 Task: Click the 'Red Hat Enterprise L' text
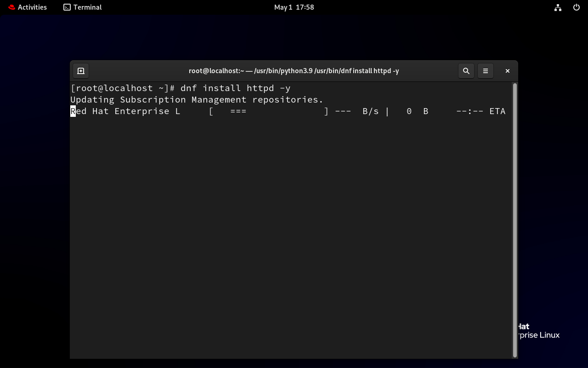point(125,111)
